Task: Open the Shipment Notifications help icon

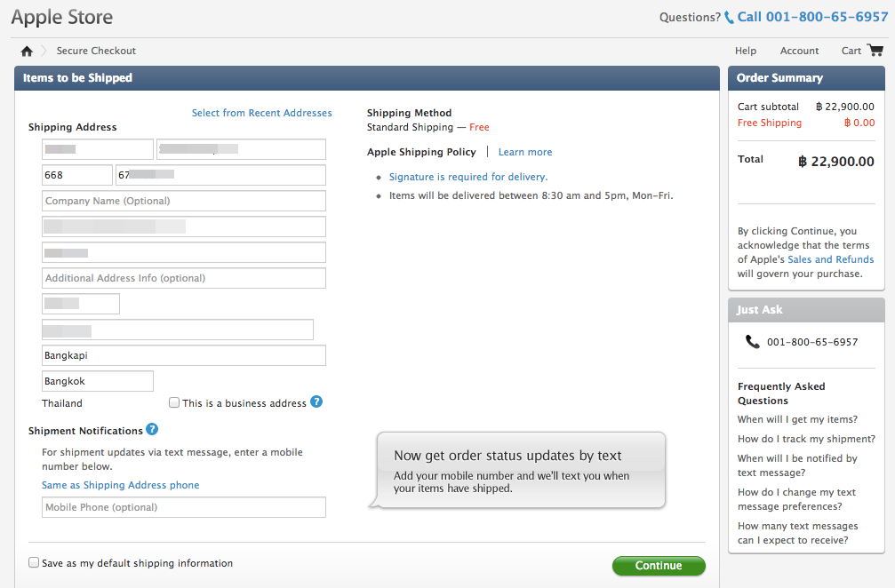Action: pos(152,429)
